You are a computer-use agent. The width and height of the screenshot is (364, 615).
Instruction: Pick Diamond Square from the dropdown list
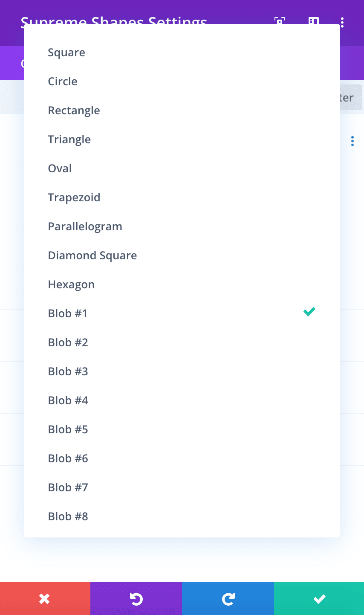point(182,255)
